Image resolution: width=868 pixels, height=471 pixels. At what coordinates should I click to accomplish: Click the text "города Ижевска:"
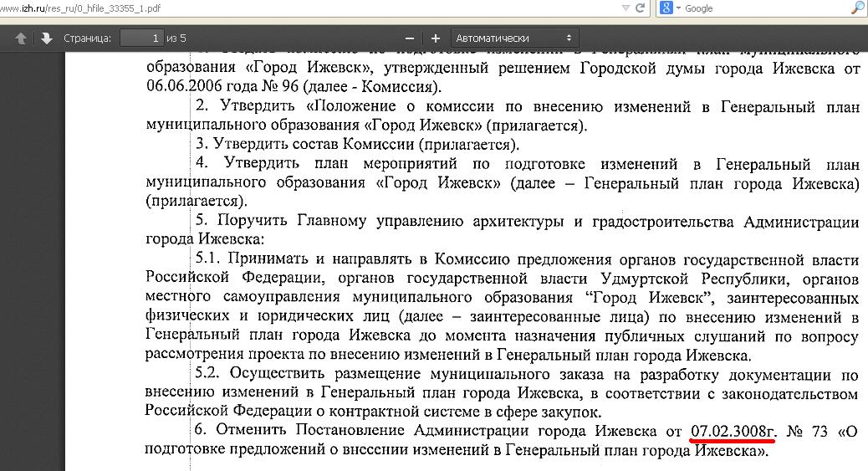205,239
